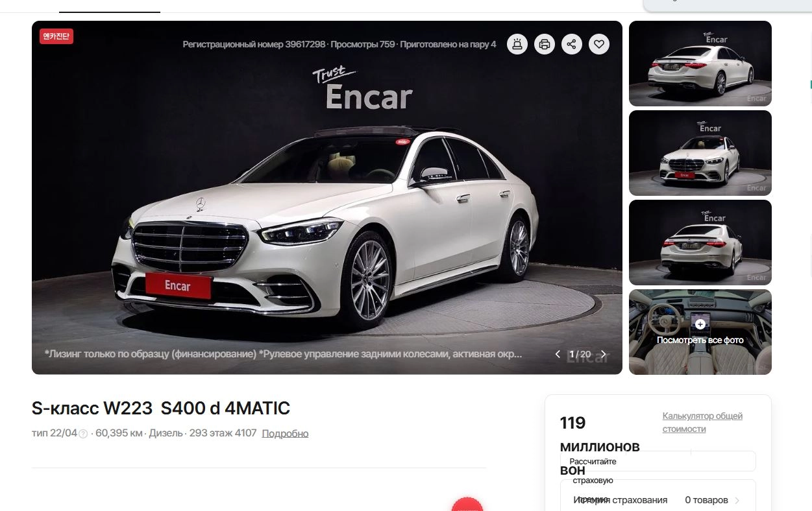The width and height of the screenshot is (812, 511).
Task: Click the siren report-listing icon
Action: 517,44
